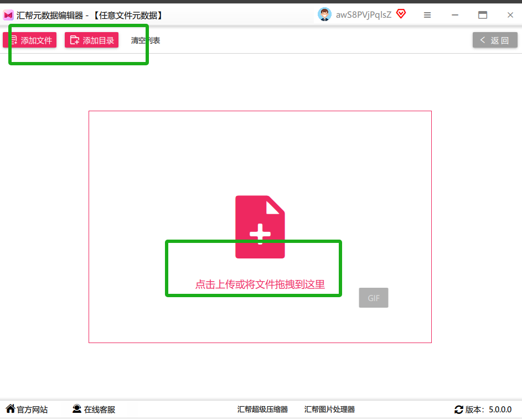
Task: Click the username awS8PVjPqlsZ
Action: (x=364, y=15)
